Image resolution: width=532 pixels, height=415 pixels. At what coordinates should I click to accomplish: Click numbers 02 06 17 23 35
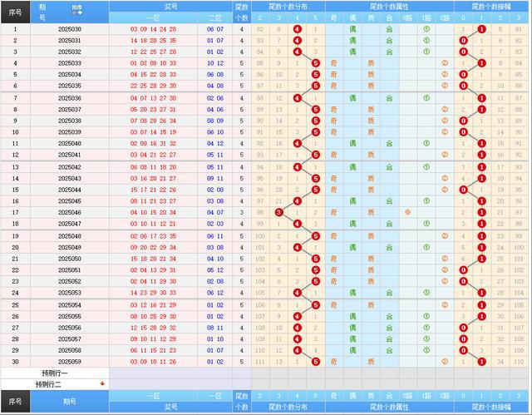(x=153, y=236)
